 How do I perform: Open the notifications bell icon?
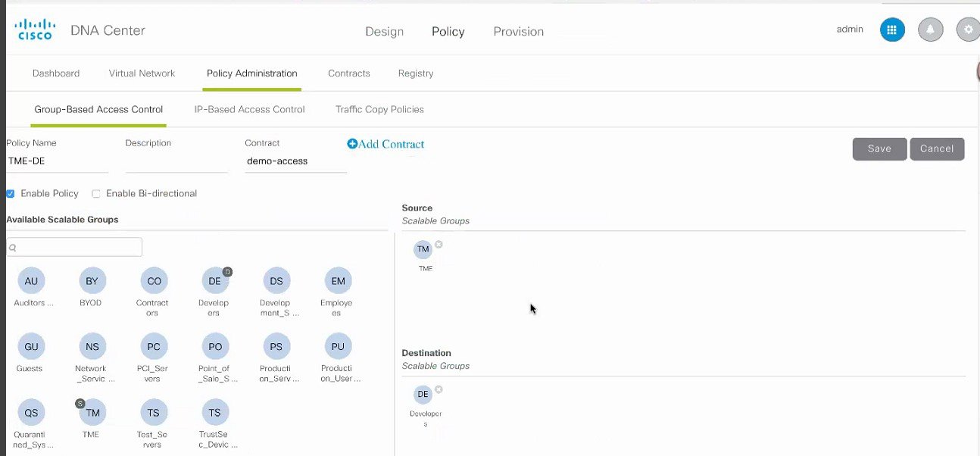click(x=930, y=29)
